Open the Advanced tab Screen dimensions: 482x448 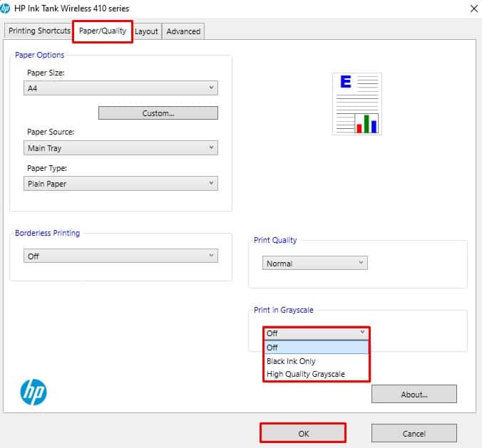coord(183,31)
